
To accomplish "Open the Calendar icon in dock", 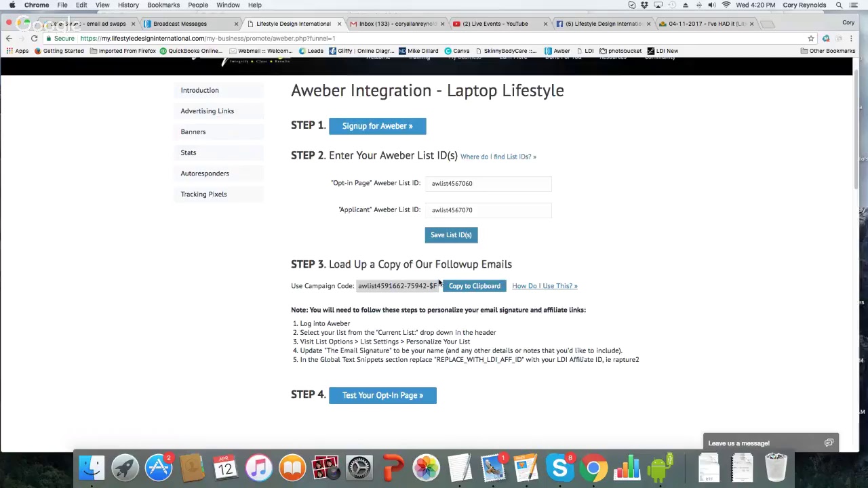I will point(225,468).
